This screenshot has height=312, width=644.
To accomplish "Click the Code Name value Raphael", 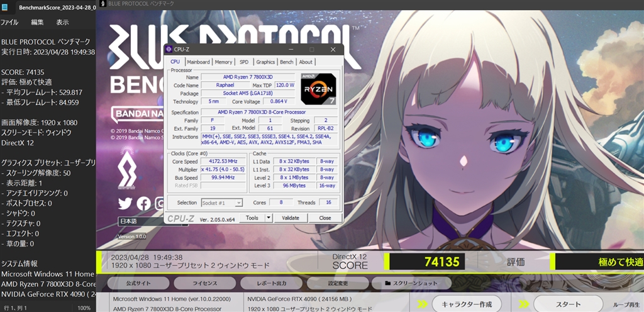I will tap(226, 85).
